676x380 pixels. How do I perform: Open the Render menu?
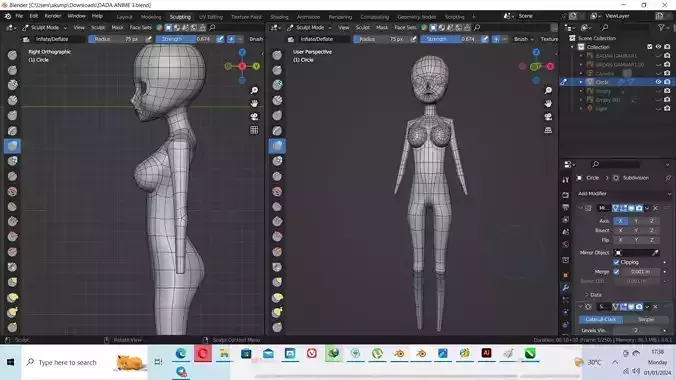pyautogui.click(x=53, y=16)
